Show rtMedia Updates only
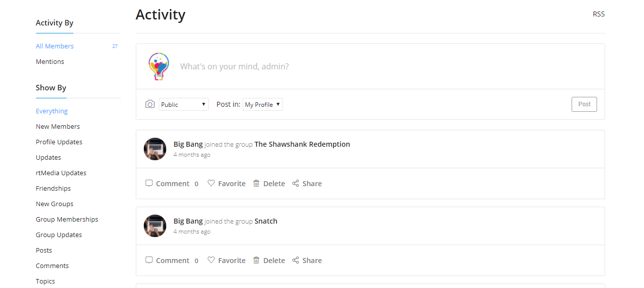Viewport: 644px width, 288px height. 61,173
